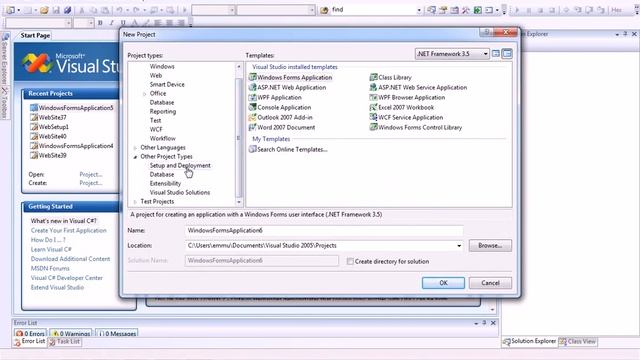This screenshot has width=640, height=360.
Task: Click Bold formatting toolbar button
Action: [x=100, y=23]
